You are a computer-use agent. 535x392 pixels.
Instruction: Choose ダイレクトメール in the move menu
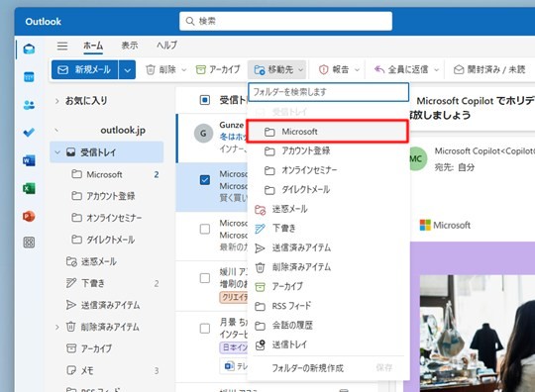pyautogui.click(x=328, y=189)
